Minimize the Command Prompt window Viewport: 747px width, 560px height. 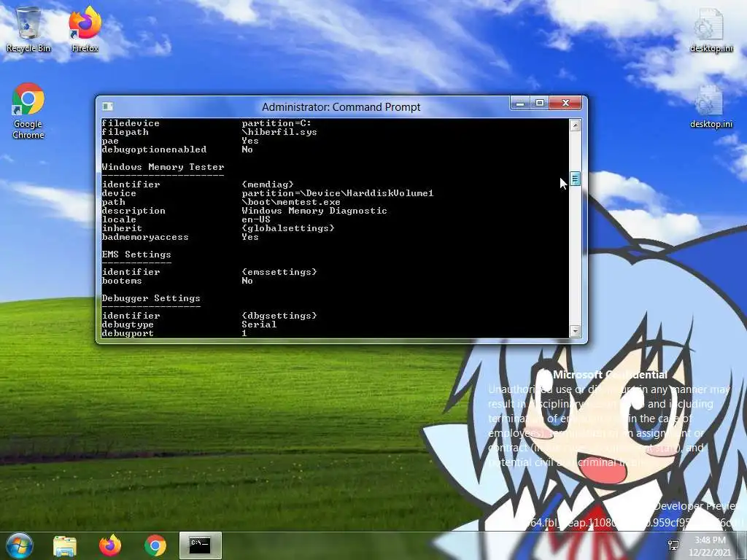coord(520,103)
